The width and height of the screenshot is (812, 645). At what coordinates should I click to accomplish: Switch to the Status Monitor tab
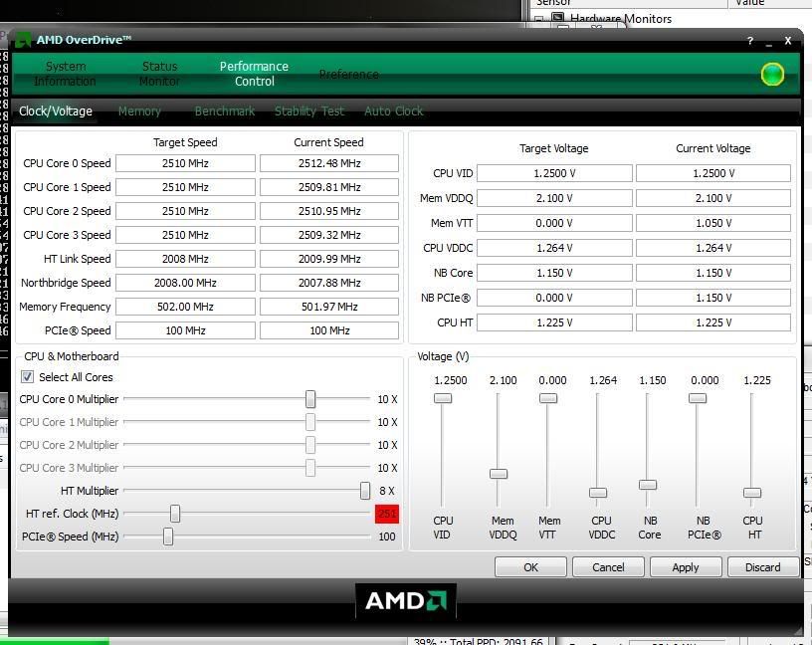(159, 74)
